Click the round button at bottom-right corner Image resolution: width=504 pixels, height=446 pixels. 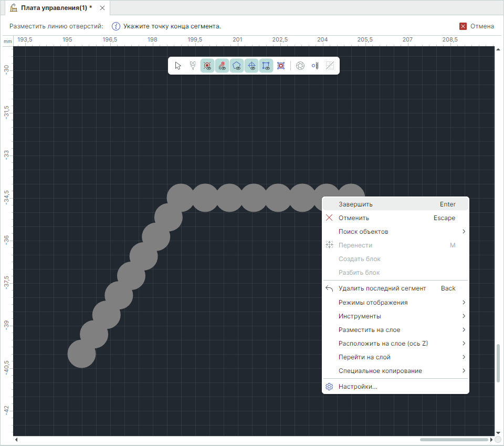[x=498, y=440]
